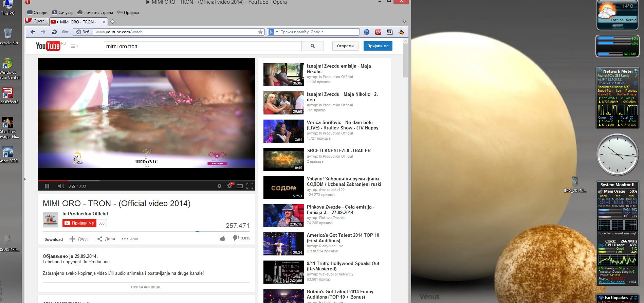The width and height of the screenshot is (644, 303).
Task: Open This PC desktop icon
Action: 7,8
